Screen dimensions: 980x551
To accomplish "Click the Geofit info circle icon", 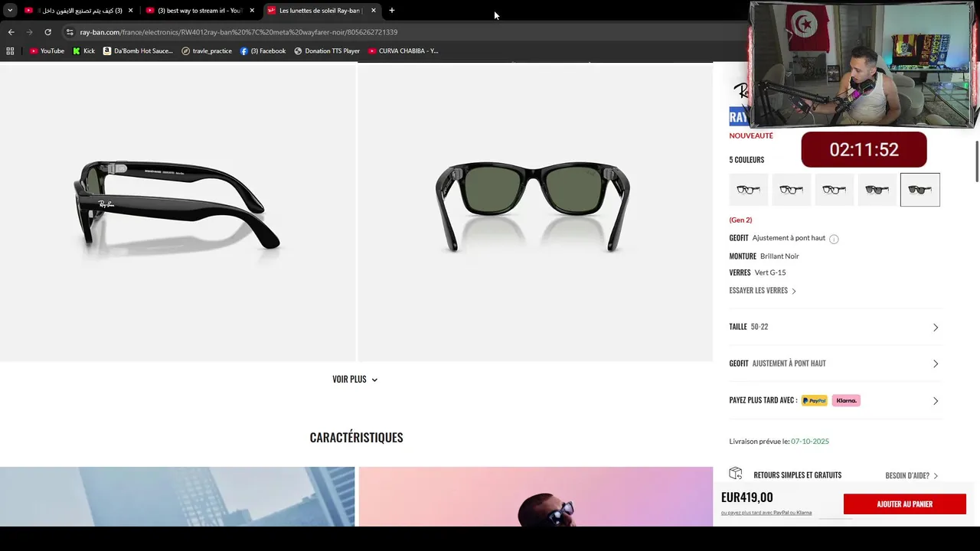I will click(834, 239).
